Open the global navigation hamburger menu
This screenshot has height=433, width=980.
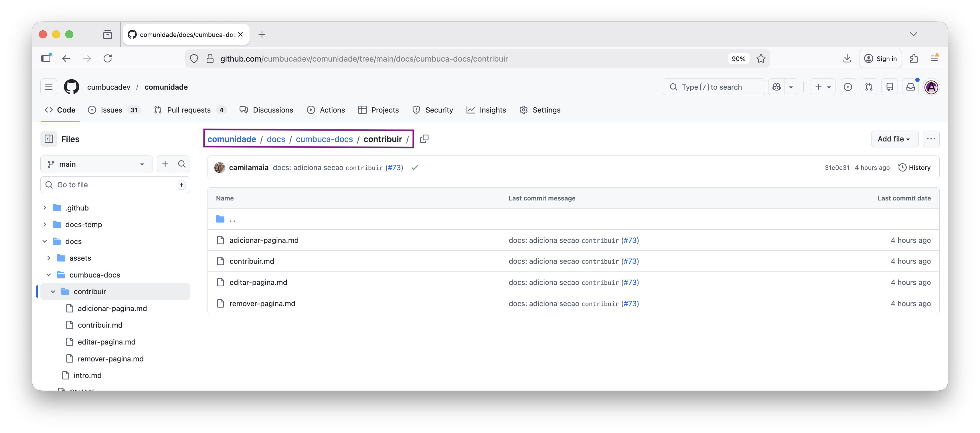(49, 87)
